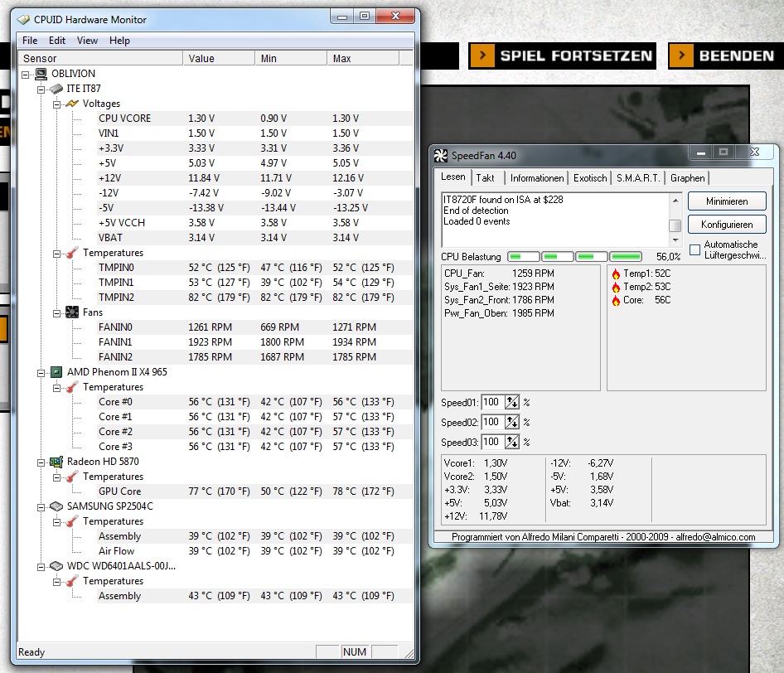
Task: Adjust the Speed01 spinner arrows
Action: coord(512,402)
